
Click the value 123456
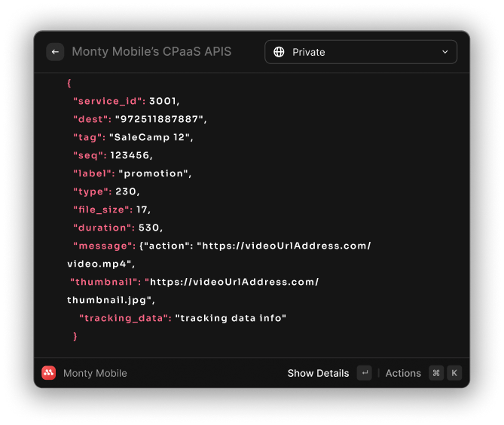130,155
